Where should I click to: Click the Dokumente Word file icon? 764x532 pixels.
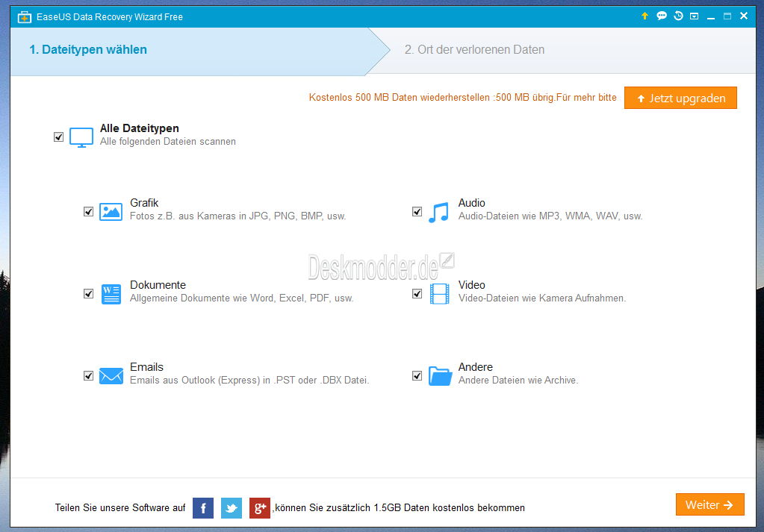(111, 294)
